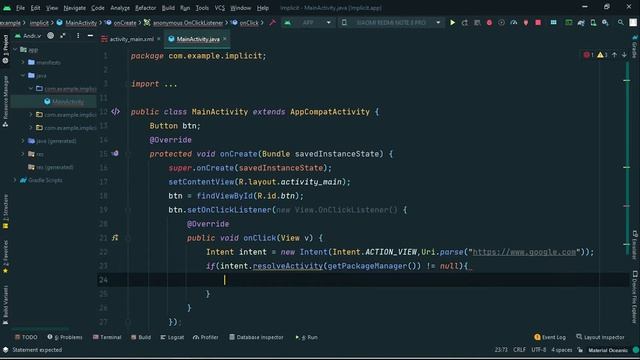The image size is (640, 360).
Task: Open the Build menu
Action: click(168, 8)
